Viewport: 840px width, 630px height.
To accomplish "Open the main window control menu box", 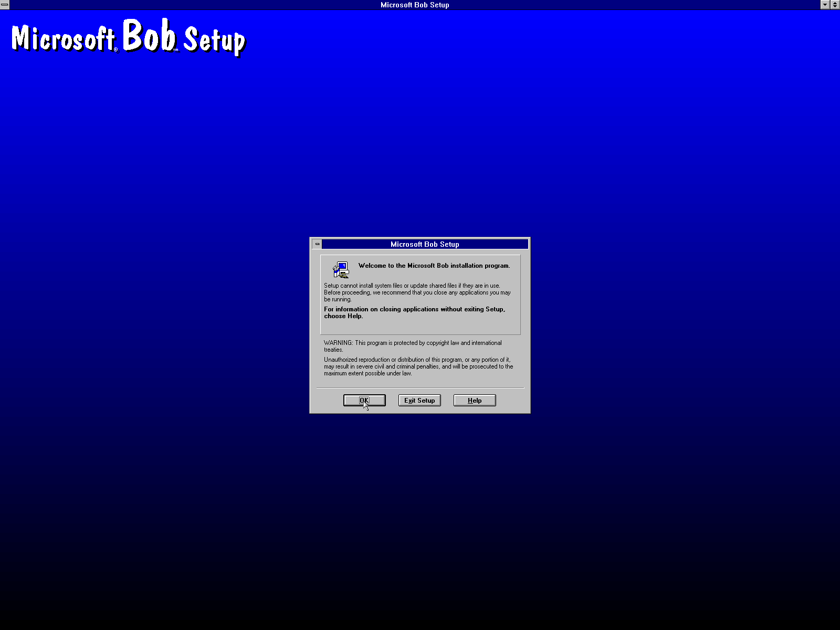I will pyautogui.click(x=5, y=5).
